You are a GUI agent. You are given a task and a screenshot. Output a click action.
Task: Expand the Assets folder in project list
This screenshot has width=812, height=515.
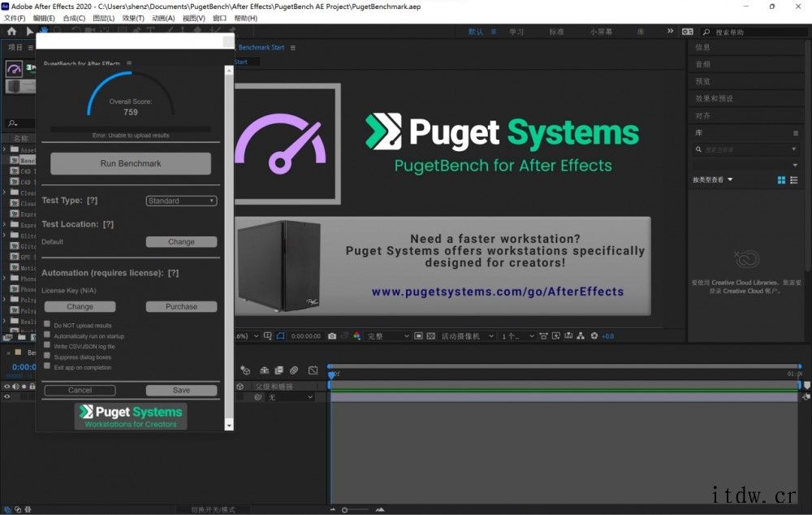coord(4,149)
